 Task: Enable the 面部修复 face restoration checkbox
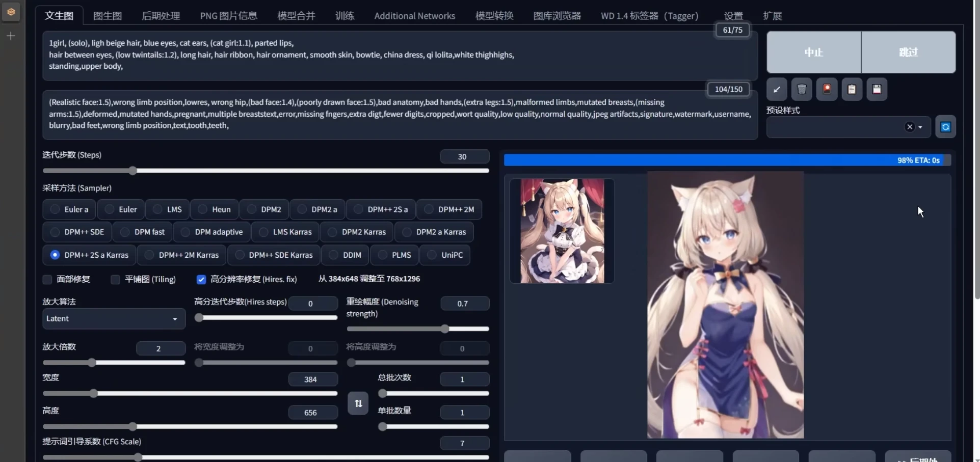click(x=47, y=279)
